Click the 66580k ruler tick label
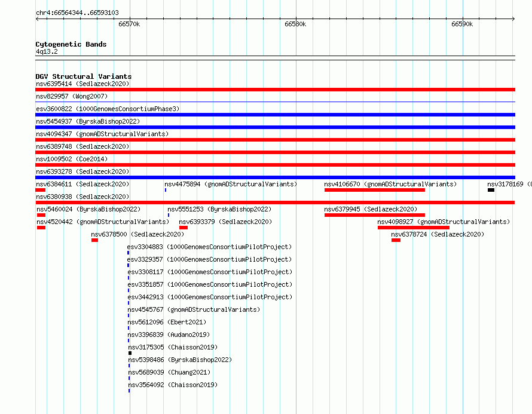Viewport: 532px width, 414px height. coord(295,24)
